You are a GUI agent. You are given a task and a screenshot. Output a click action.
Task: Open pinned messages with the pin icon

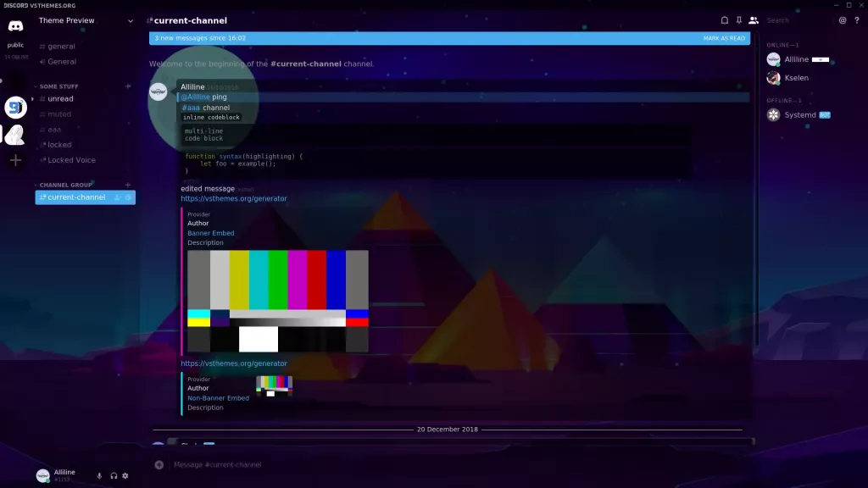click(x=737, y=20)
